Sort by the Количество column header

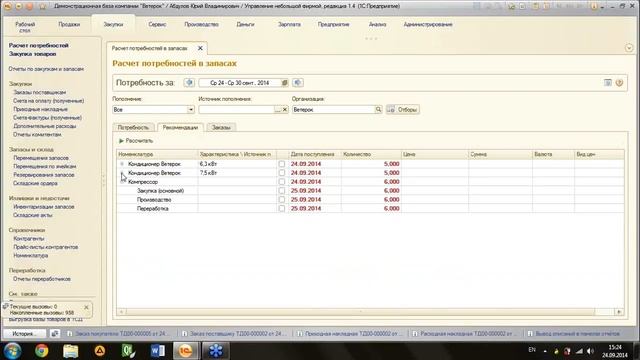[x=371, y=154]
